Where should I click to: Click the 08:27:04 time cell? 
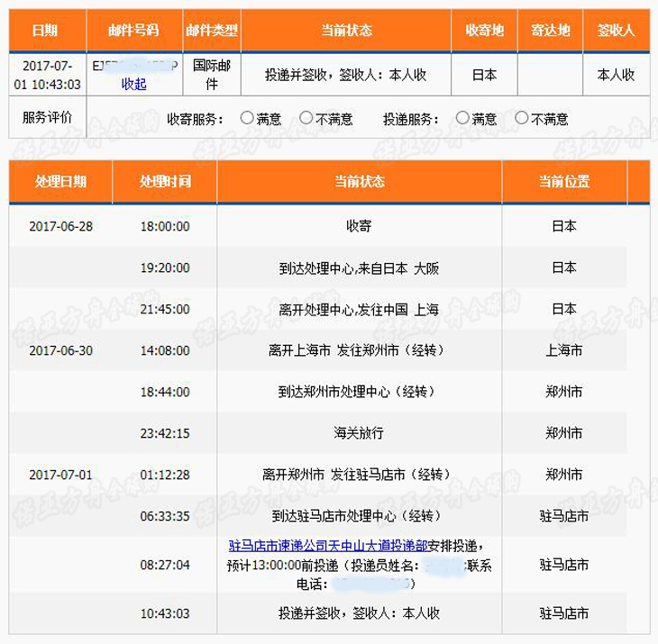coord(165,565)
